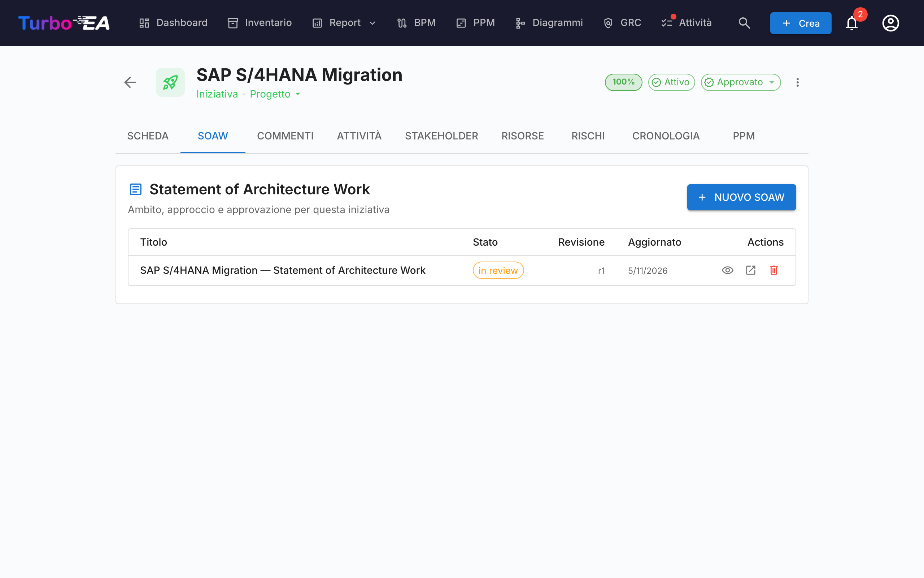Click the 100% completion badge
This screenshot has height=578, width=924.
coord(623,82)
